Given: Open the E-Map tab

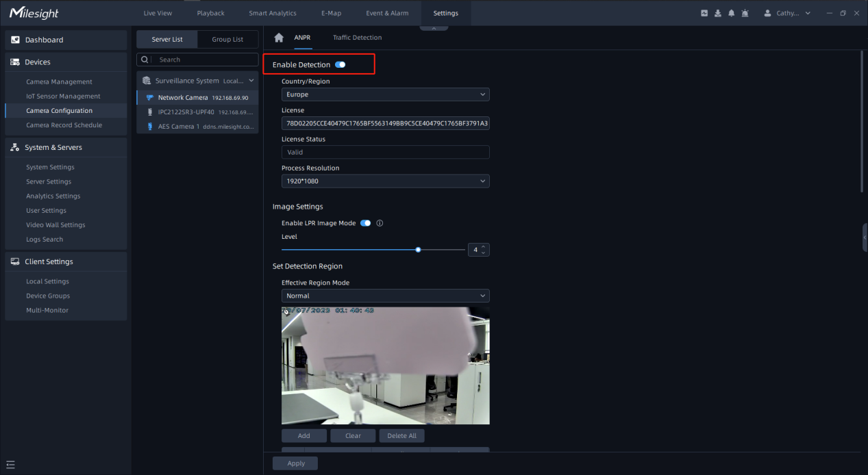Looking at the screenshot, I should 331,13.
